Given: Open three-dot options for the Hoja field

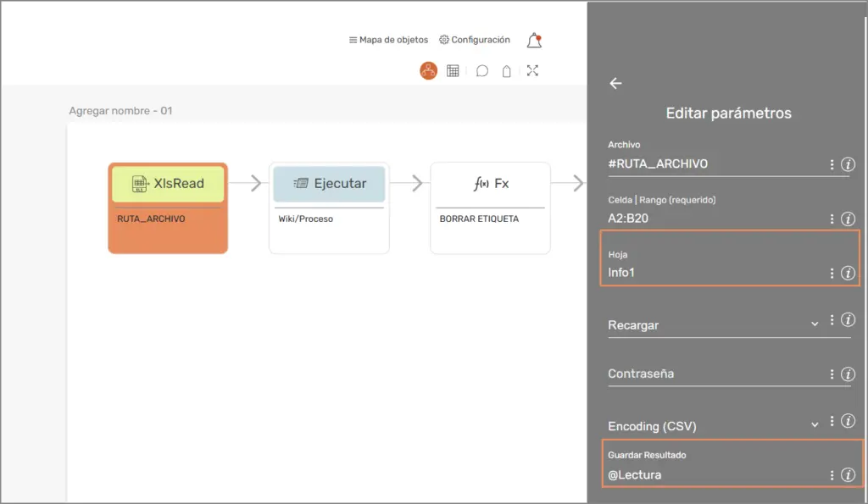Looking at the screenshot, I should 832,274.
